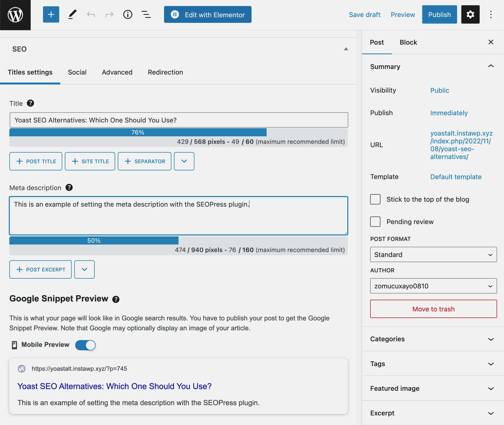Click the Meta description help icon
Image resolution: width=504 pixels, height=425 pixels.
coord(69,188)
